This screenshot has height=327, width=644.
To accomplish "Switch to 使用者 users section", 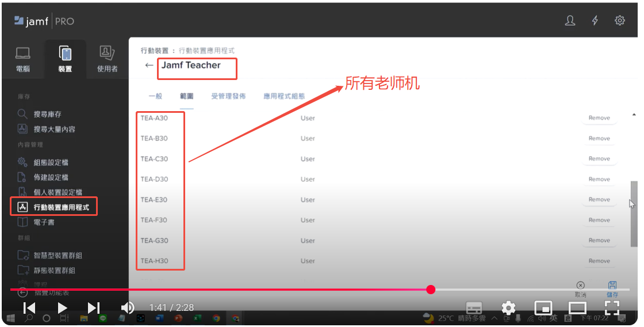I will [x=107, y=60].
